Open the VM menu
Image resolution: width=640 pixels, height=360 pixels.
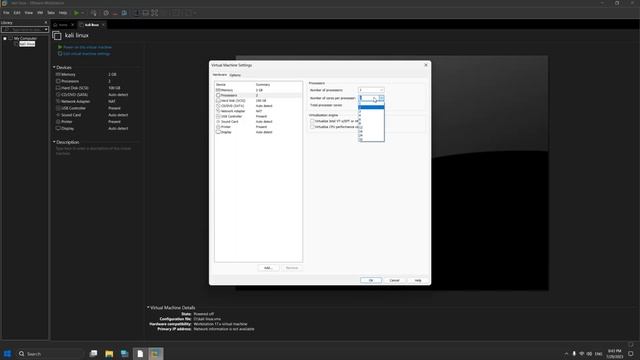click(x=40, y=13)
